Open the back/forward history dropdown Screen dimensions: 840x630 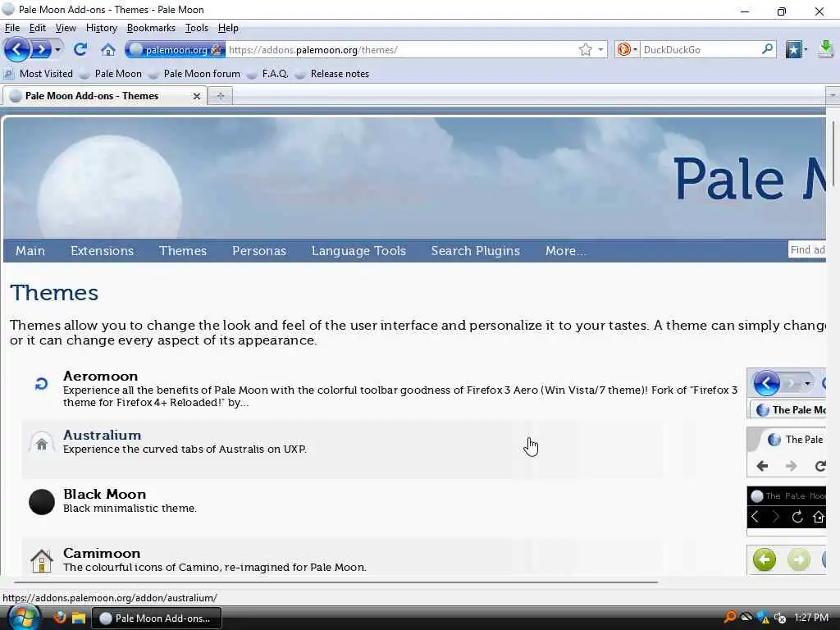click(x=57, y=50)
